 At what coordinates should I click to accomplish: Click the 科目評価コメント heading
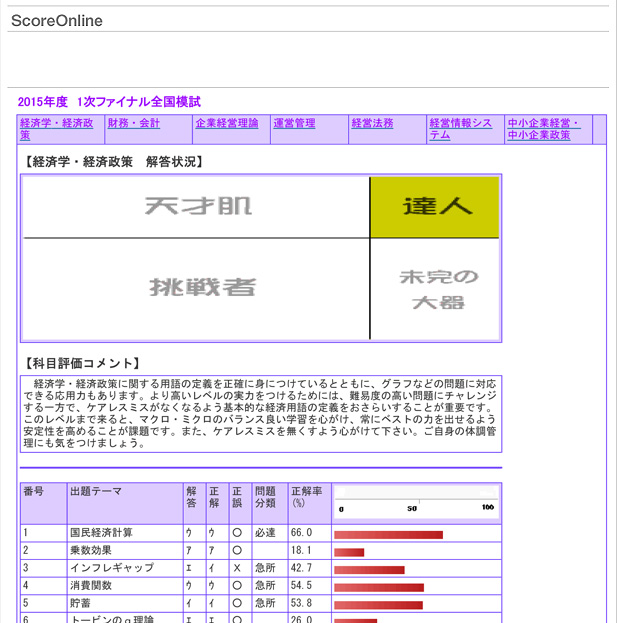click(x=83, y=363)
